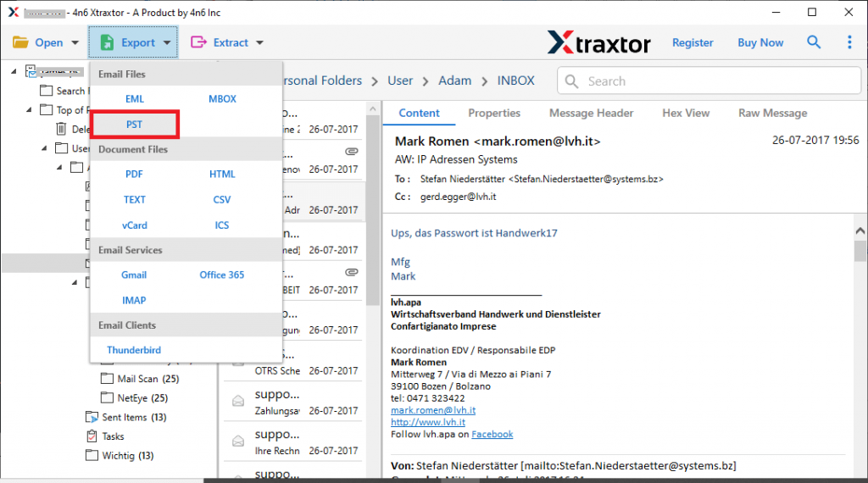This screenshot has width=868, height=483.
Task: Click the NetEye folder icon
Action: click(x=107, y=398)
